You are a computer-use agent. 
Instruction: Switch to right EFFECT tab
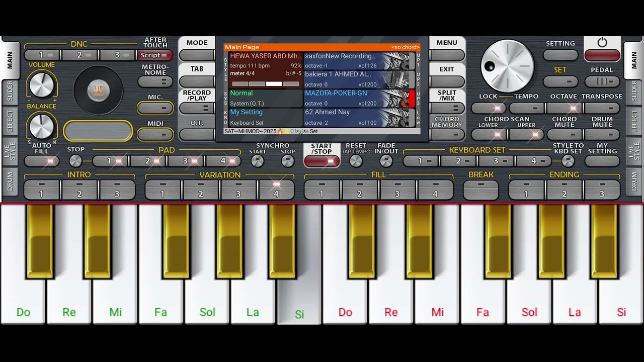point(634,121)
